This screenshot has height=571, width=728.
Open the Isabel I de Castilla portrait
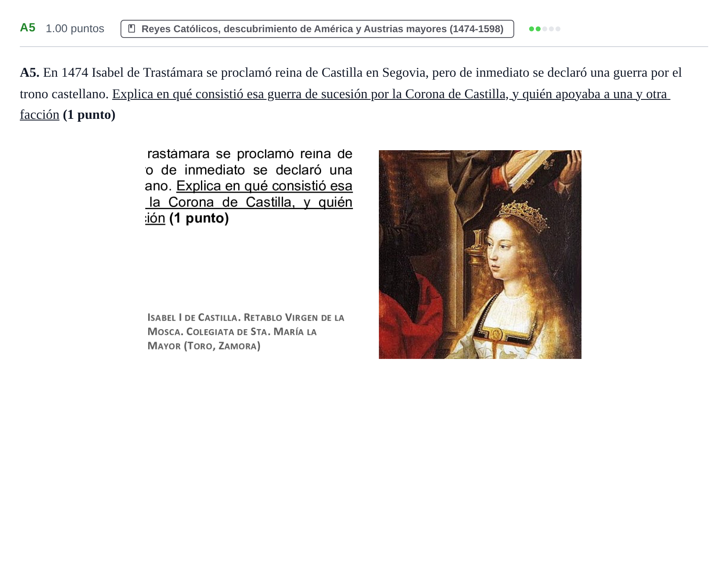(480, 254)
